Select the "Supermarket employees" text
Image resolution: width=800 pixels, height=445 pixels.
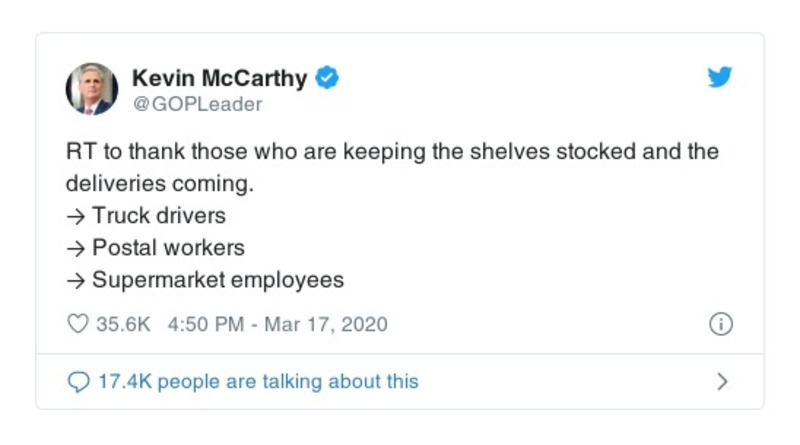pos(218,280)
